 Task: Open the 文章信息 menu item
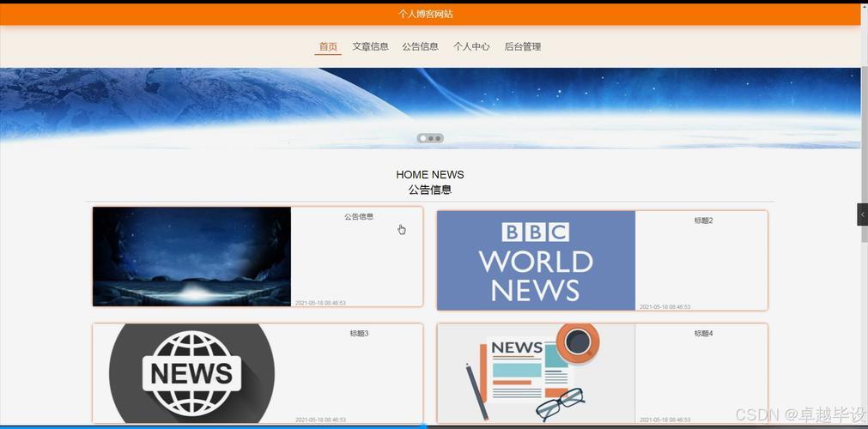(x=370, y=46)
